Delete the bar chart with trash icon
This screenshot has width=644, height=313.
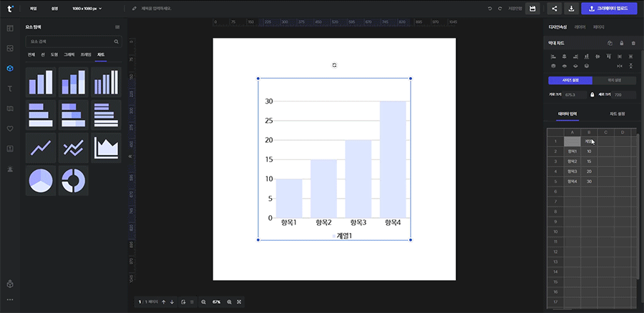coord(633,44)
